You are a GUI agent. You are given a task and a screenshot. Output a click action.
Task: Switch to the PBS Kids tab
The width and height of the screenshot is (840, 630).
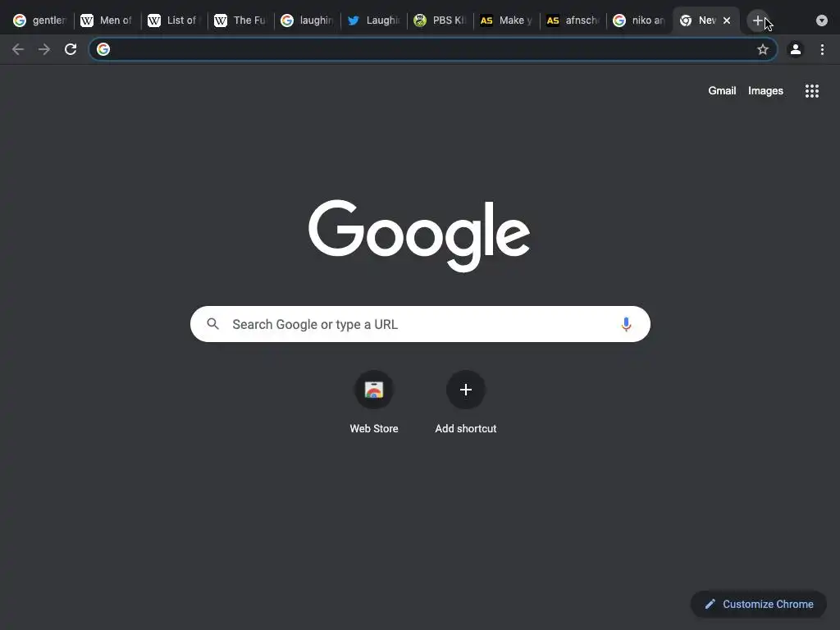tap(440, 21)
